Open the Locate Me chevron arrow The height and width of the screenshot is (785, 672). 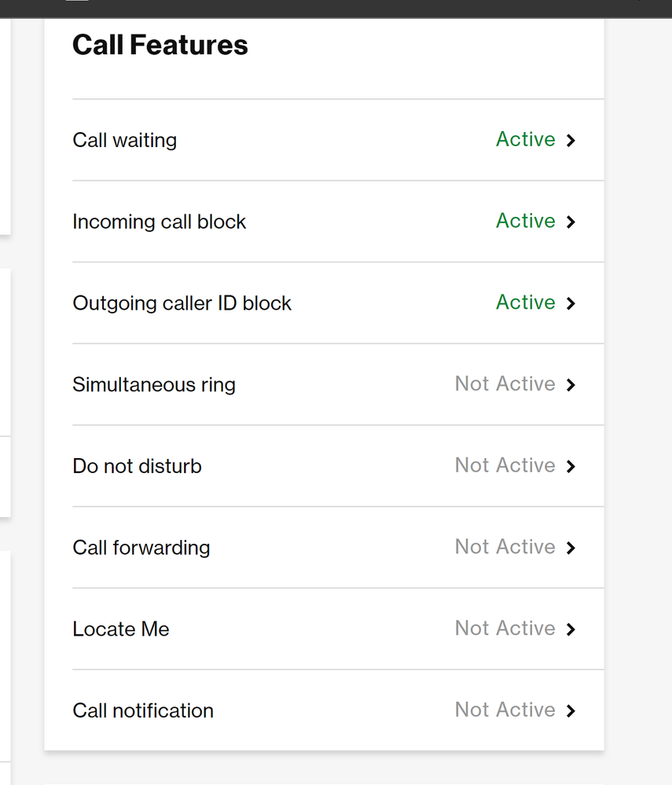click(571, 629)
